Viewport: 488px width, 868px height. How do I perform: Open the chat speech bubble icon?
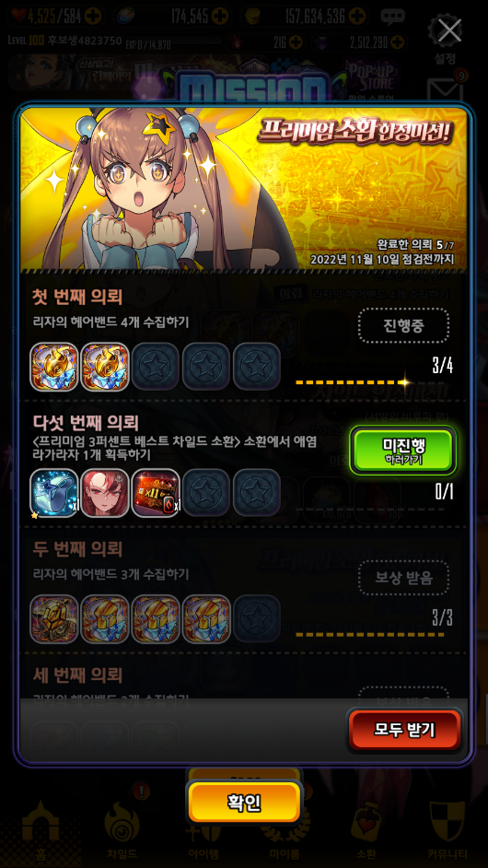point(392,18)
